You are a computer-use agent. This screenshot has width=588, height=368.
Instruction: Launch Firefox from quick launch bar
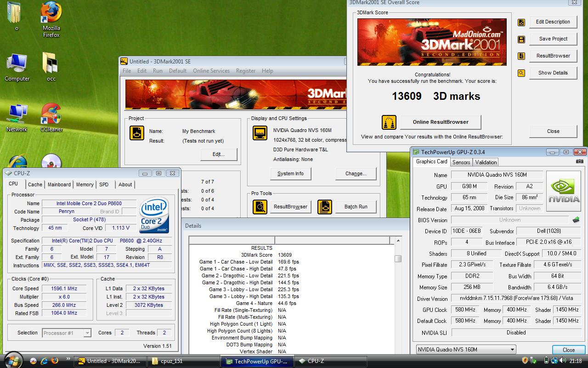55,361
